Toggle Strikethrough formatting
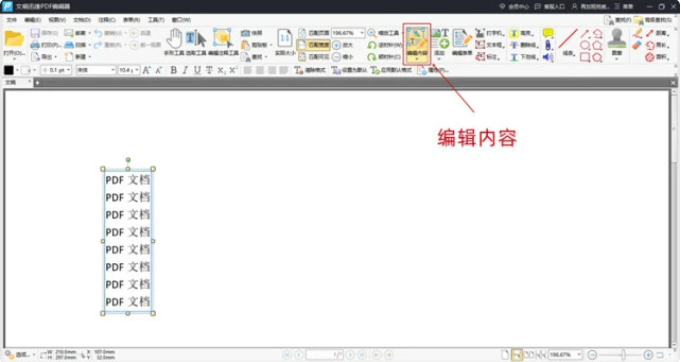The height and width of the screenshot is (362, 681). [x=209, y=70]
